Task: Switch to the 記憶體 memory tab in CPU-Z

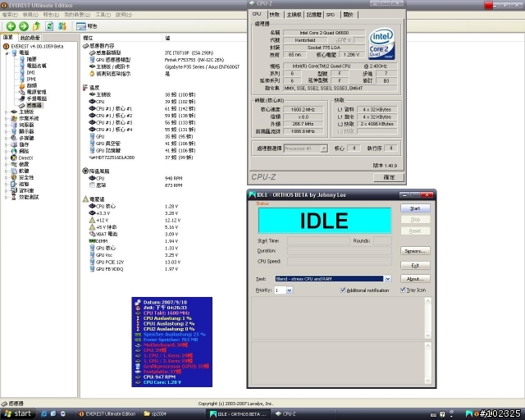Action: point(314,15)
